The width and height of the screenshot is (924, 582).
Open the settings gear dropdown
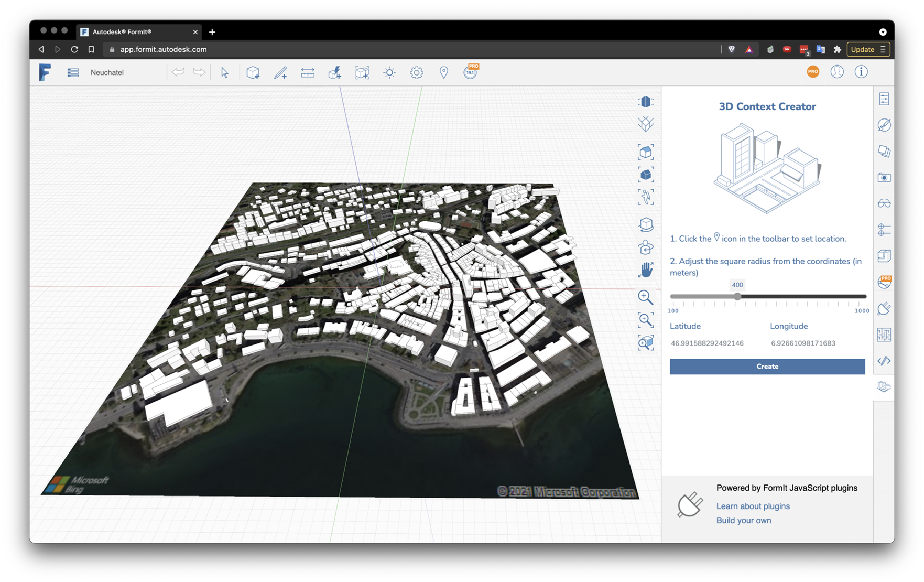(417, 72)
